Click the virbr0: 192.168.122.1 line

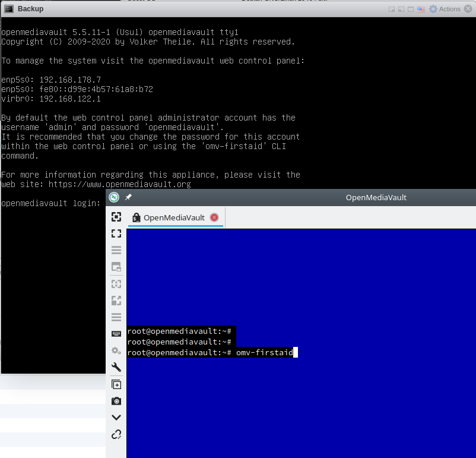click(51, 99)
